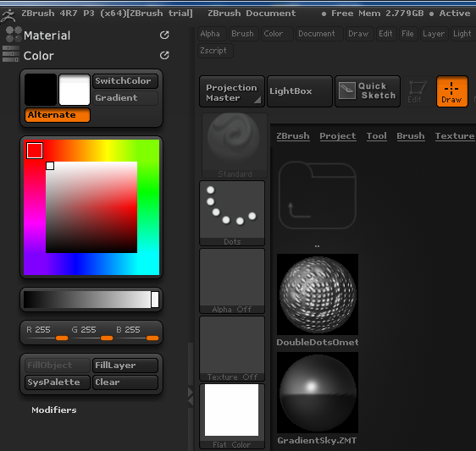476x451 pixels.
Task: Select the black secondary color swatch
Action: click(x=41, y=90)
